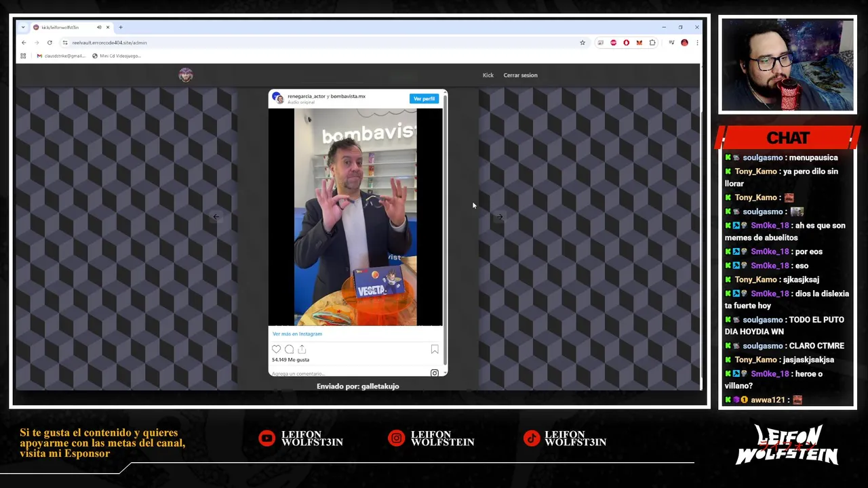
Task: Click the 54.149 Me gusta count
Action: (290, 360)
